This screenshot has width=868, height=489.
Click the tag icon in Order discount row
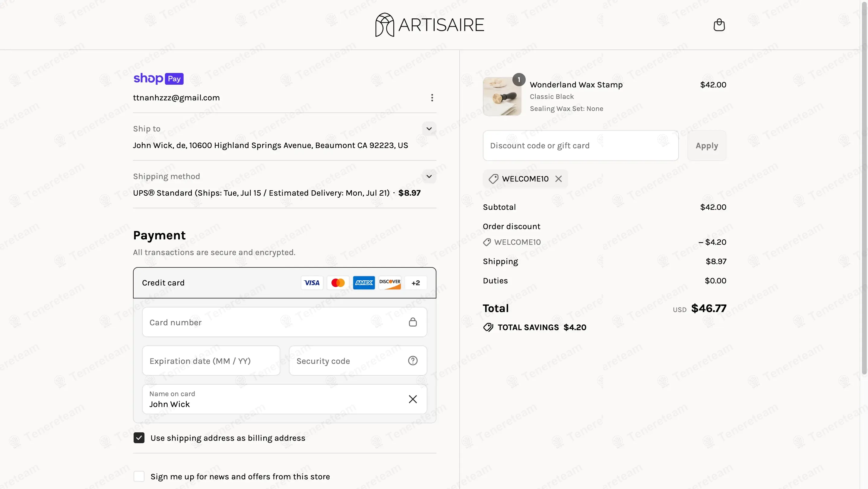click(x=487, y=242)
